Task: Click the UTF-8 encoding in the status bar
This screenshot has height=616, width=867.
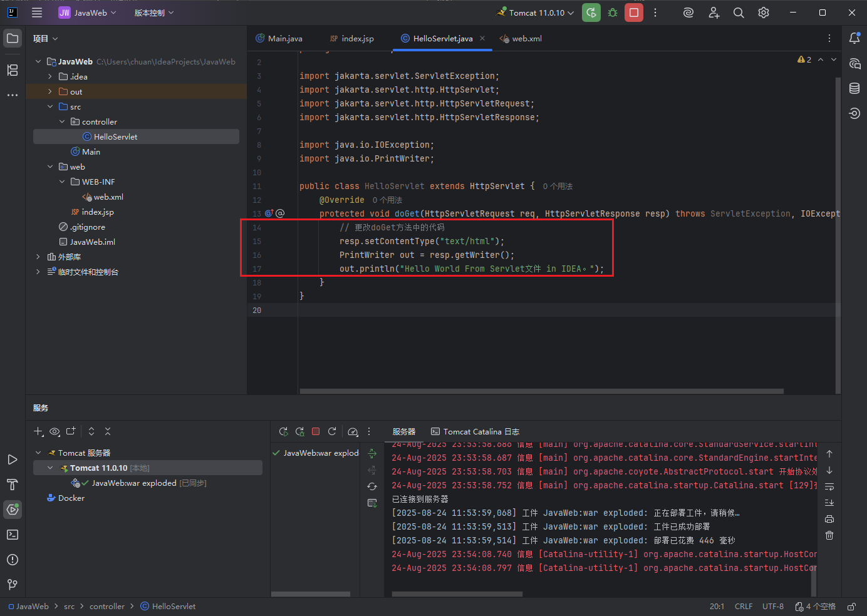Action: click(x=773, y=607)
